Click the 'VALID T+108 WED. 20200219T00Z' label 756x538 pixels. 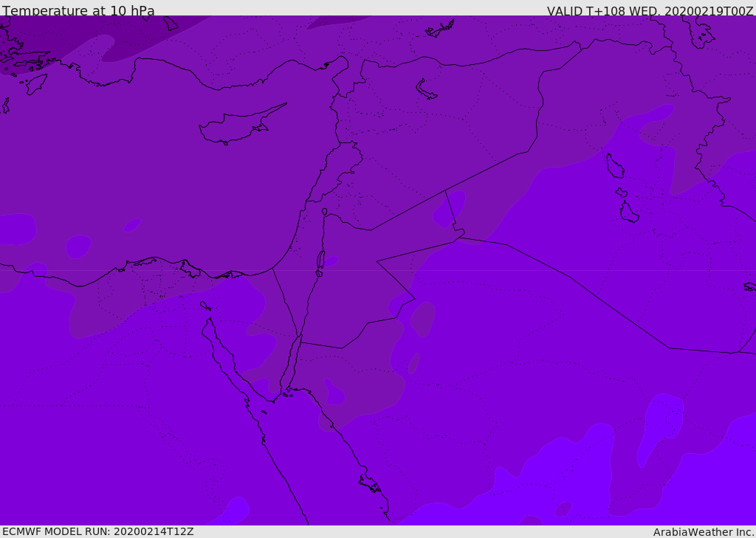coord(650,11)
